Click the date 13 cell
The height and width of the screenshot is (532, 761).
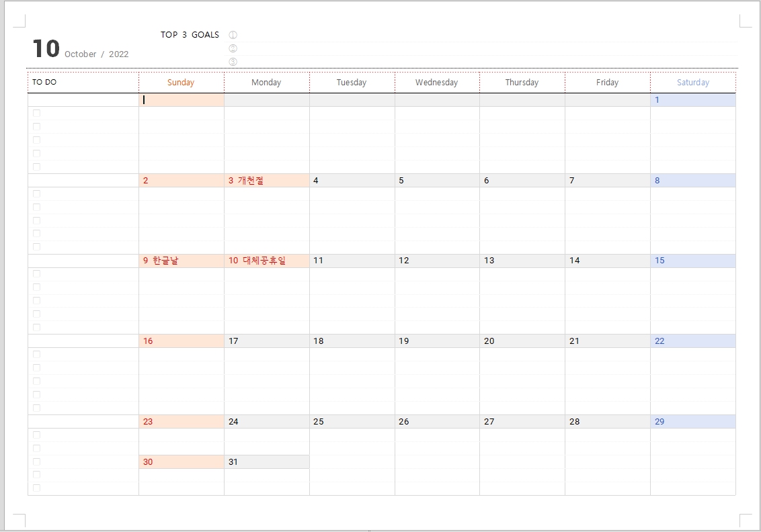click(x=522, y=261)
